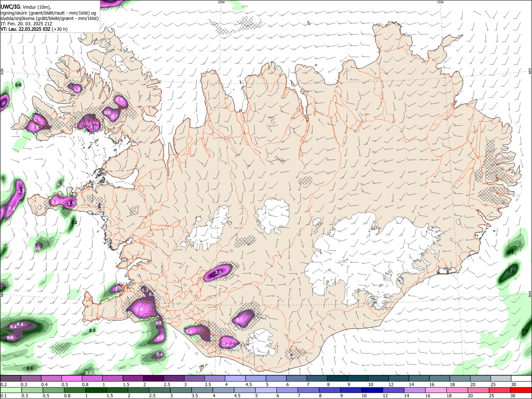Click the '14' label in lower legend row
This screenshot has width=532, height=399.
tap(407, 396)
